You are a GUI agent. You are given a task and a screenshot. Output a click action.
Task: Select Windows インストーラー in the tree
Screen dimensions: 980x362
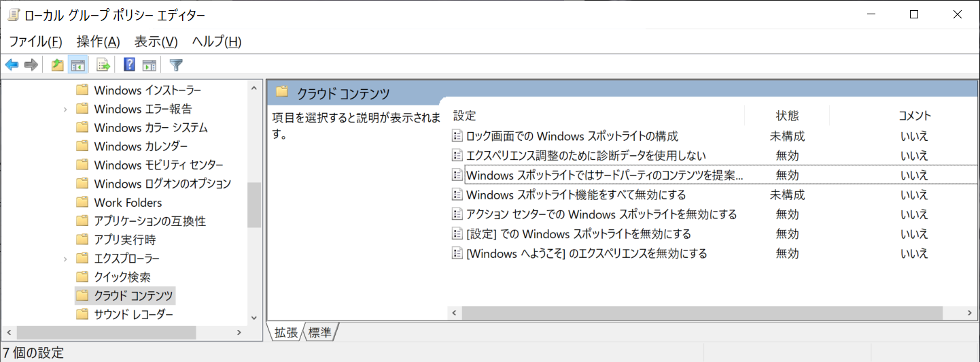(x=147, y=90)
